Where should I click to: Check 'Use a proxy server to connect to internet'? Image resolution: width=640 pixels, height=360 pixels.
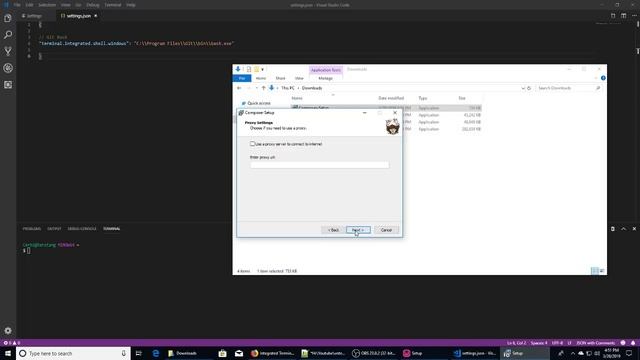252,144
